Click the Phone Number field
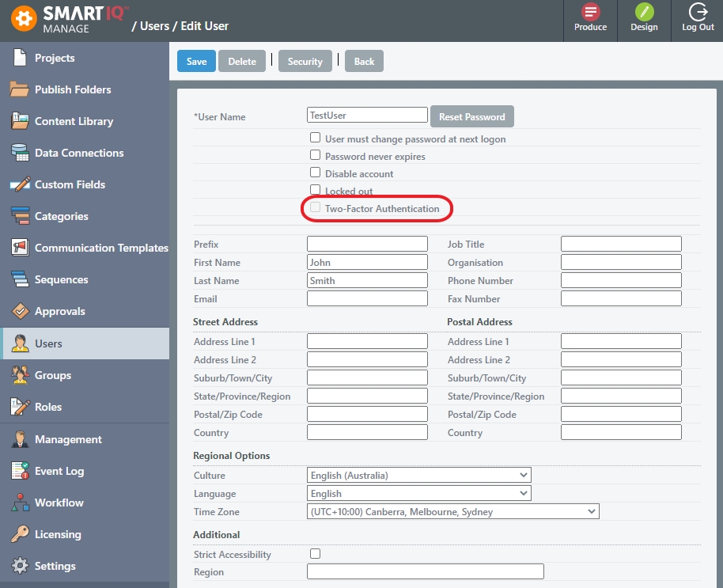Viewport: 723px width, 588px height. (621, 280)
